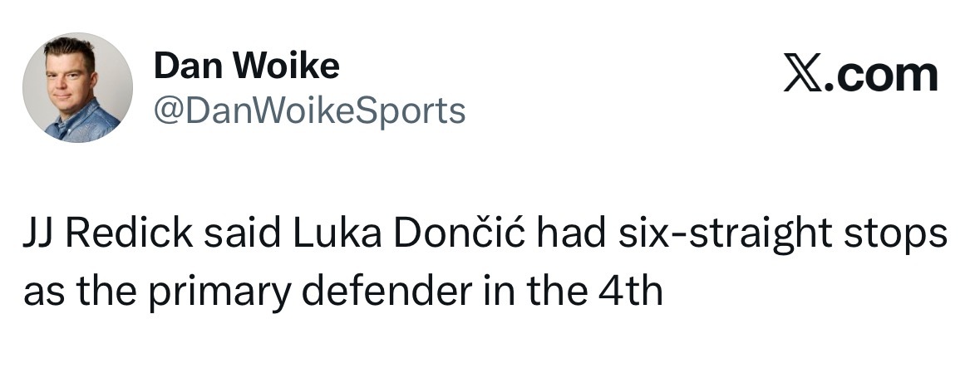
Task: Open the @DanWoikeSports handle link
Action: click(x=309, y=110)
